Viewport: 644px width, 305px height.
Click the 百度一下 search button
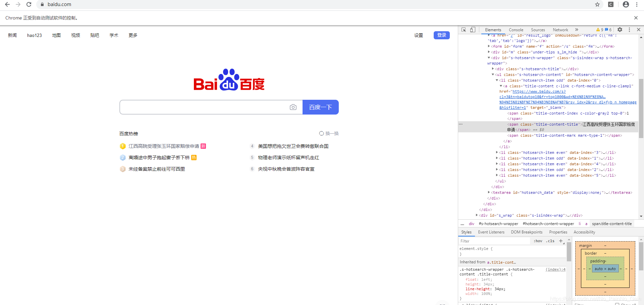click(x=321, y=107)
